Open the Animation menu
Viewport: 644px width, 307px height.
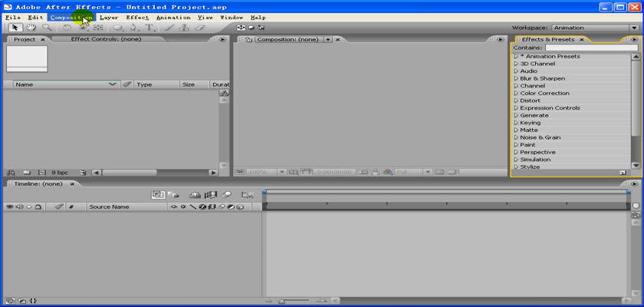173,18
